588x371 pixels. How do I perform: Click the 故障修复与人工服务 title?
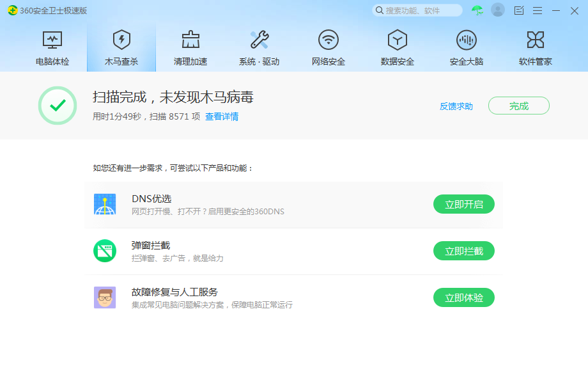pyautogui.click(x=174, y=292)
